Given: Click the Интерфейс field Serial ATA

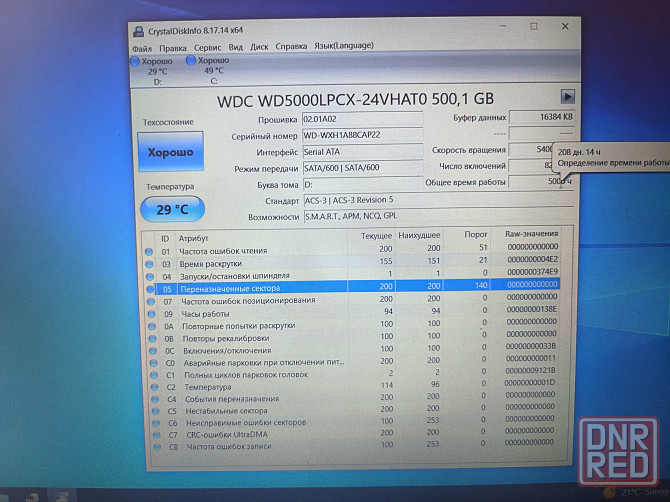Looking at the screenshot, I should pyautogui.click(x=362, y=151).
